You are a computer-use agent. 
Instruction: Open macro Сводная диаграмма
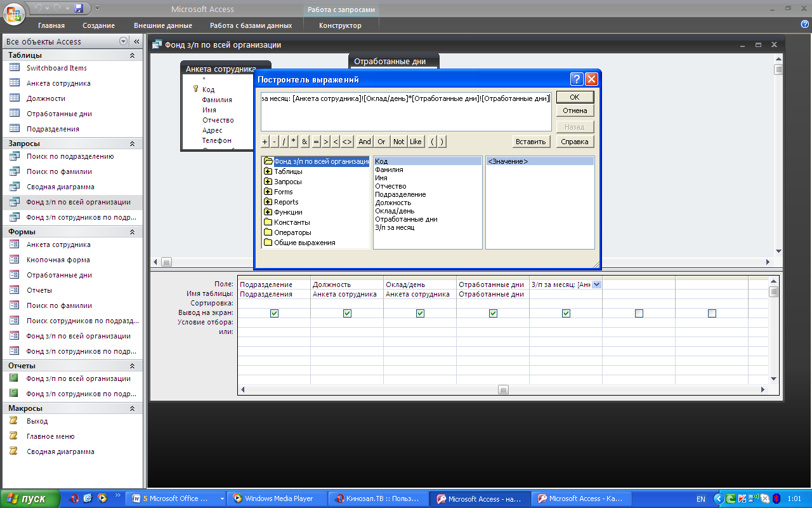point(60,451)
